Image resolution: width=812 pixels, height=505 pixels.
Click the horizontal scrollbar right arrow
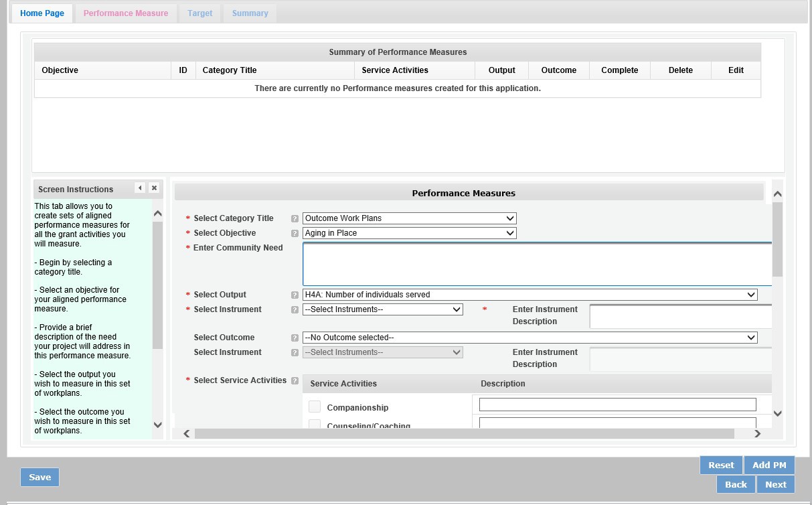tap(757, 434)
